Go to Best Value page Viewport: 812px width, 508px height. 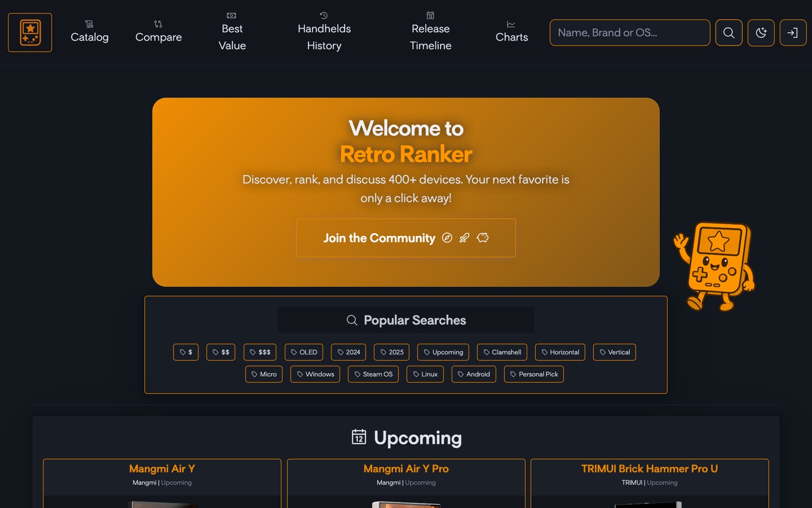tap(232, 32)
